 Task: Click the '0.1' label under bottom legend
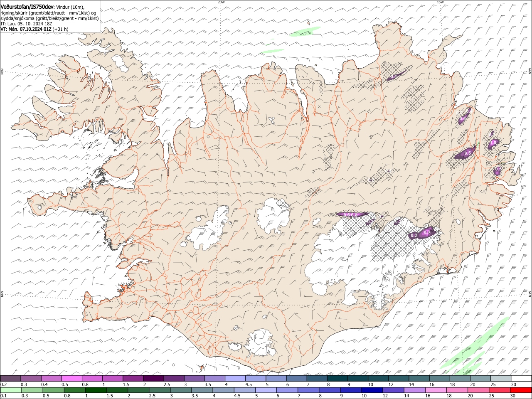(3, 396)
